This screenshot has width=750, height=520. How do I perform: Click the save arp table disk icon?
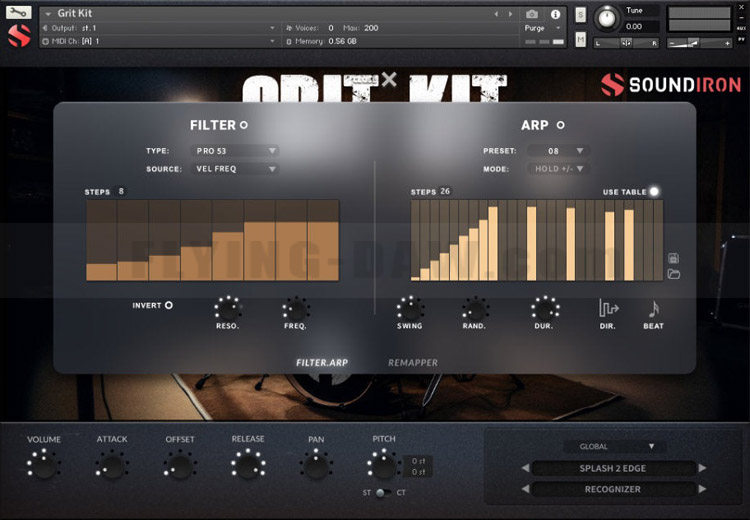coord(673,258)
